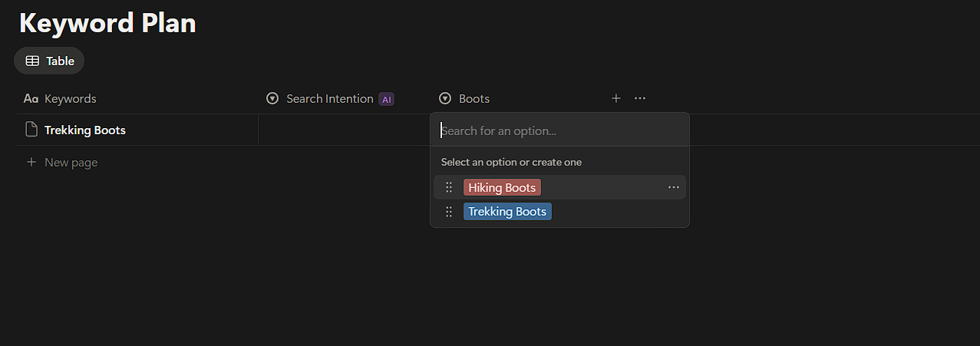Click the drag handle beside Hiking Boots option
The width and height of the screenshot is (980, 346).
449,188
